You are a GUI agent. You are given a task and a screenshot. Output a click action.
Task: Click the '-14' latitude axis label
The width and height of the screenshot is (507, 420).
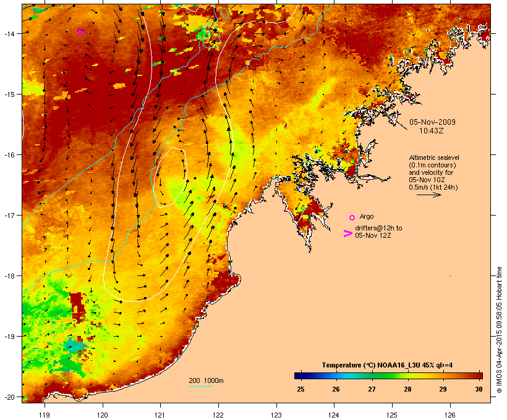click(x=9, y=33)
